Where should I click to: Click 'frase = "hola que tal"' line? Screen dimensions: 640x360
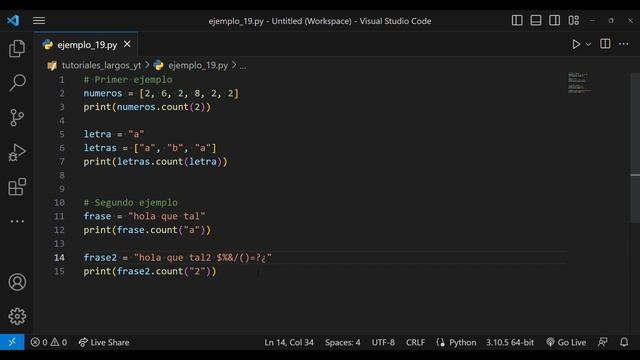tap(144, 216)
